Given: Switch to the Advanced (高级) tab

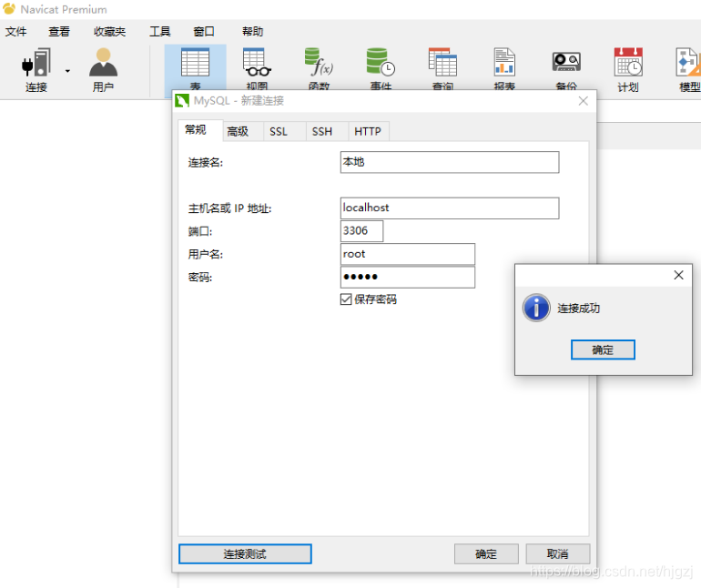Looking at the screenshot, I should pyautogui.click(x=243, y=131).
